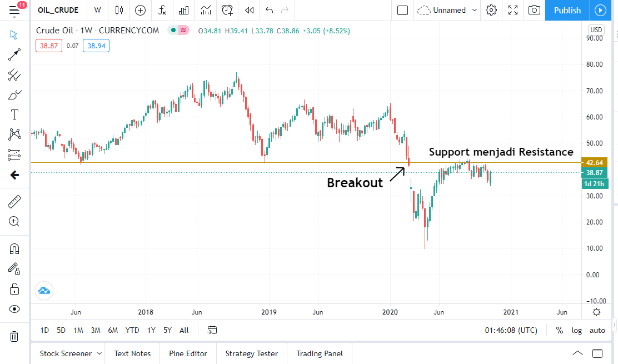Expand the Stock Screener dropdown arrow
This screenshot has height=364, width=618.
pyautogui.click(x=99, y=353)
